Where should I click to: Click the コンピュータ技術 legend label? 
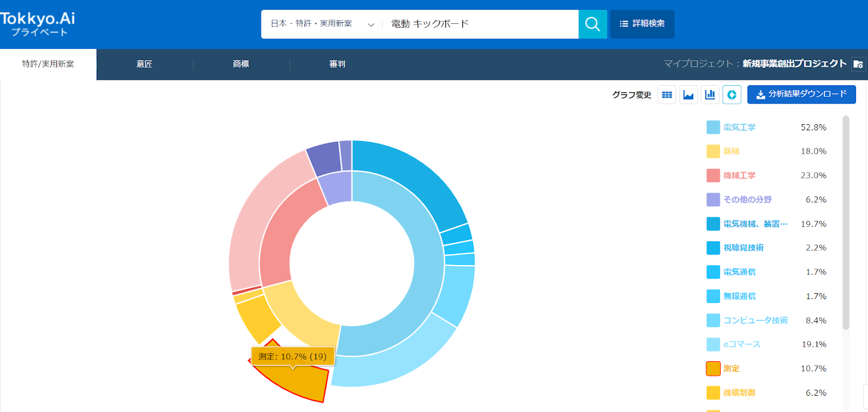click(755, 320)
